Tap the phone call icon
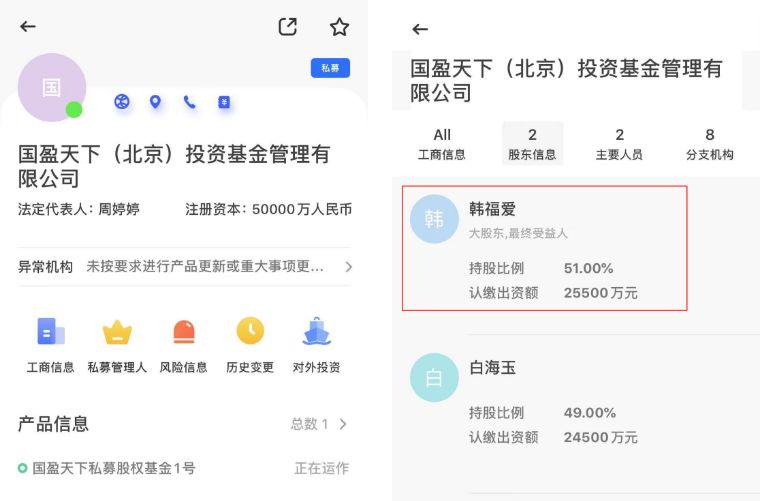 (x=190, y=102)
